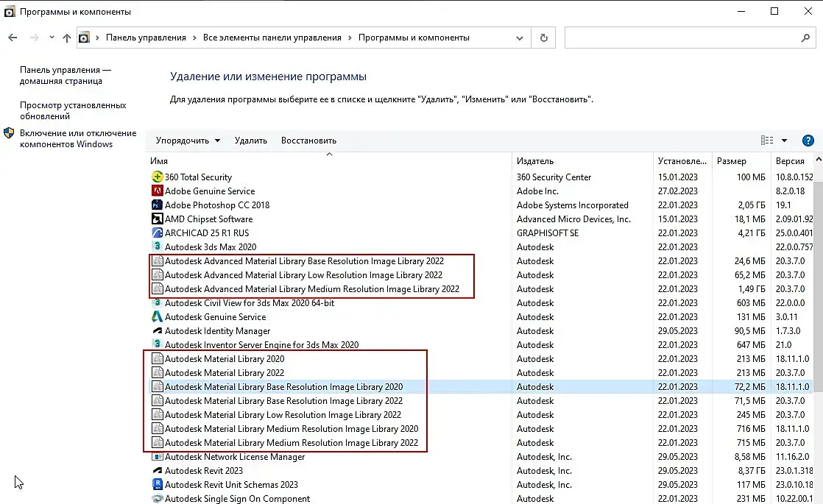Select Autodesk Advanced Material Library Low Resolution 2022

[x=303, y=275]
